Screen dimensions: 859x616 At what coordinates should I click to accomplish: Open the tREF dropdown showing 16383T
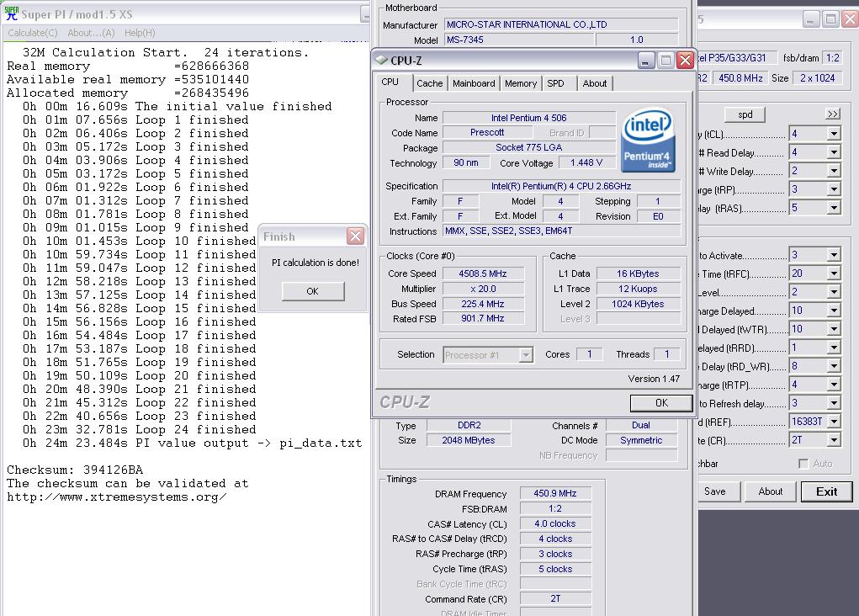pyautogui.click(x=833, y=422)
